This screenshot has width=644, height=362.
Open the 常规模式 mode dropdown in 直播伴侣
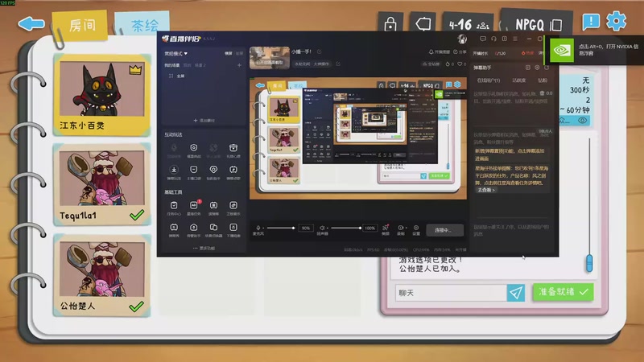point(175,53)
